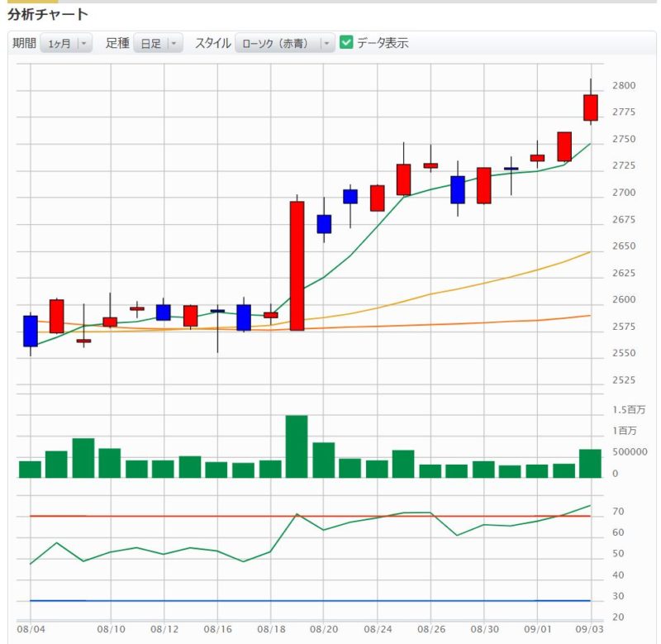This screenshot has height=644, width=661.
Task: Open the 期間 1ヶ月 period dropdown
Action: (x=66, y=43)
